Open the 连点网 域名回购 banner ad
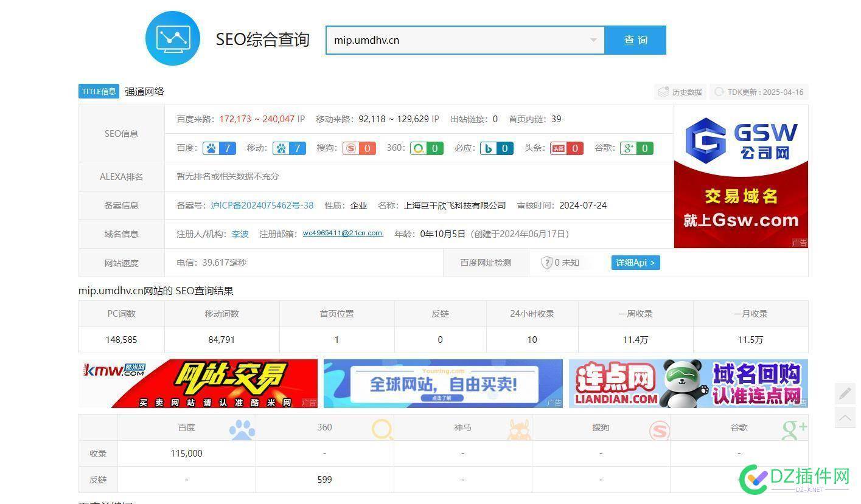 pos(688,383)
